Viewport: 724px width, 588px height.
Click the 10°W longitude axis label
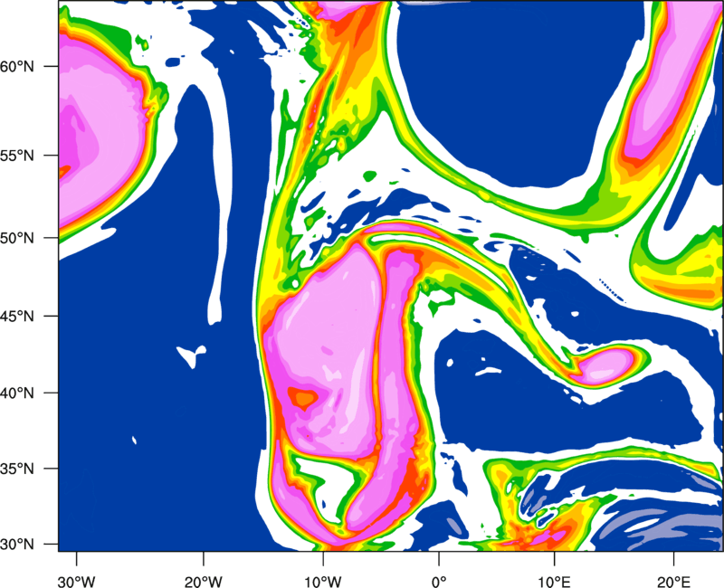click(x=323, y=582)
